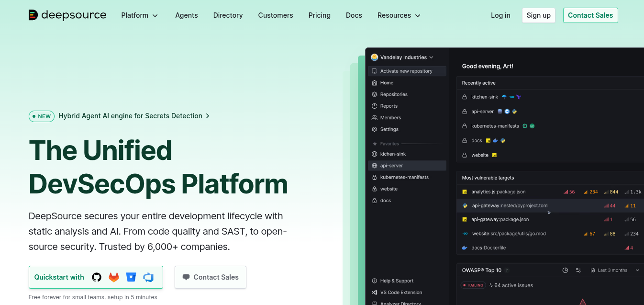Viewport: 644px width, 305px height.
Task: Click the Repositories stack icon
Action: click(375, 94)
